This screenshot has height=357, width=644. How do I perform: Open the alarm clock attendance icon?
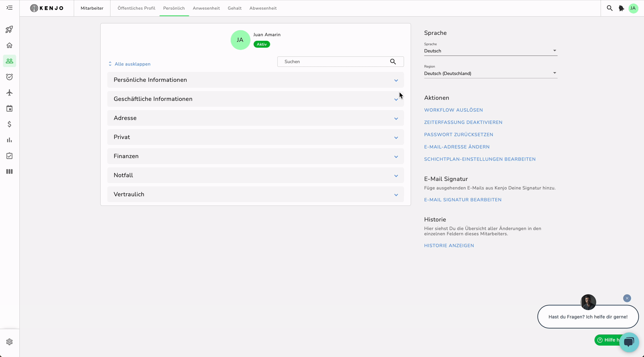[x=9, y=77]
